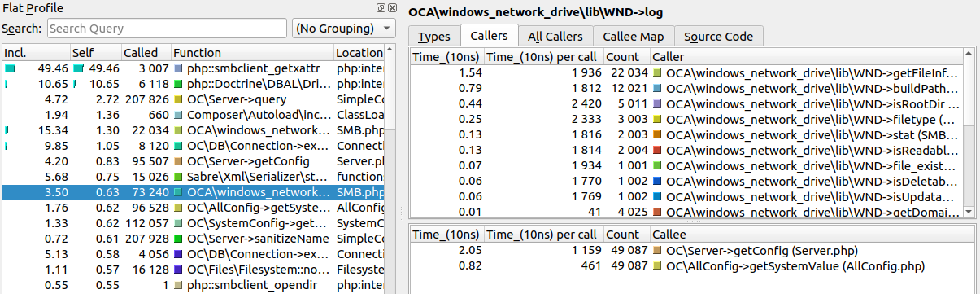This screenshot has width=980, height=294.
Task: Click the Search Query input field
Action: pos(166,29)
